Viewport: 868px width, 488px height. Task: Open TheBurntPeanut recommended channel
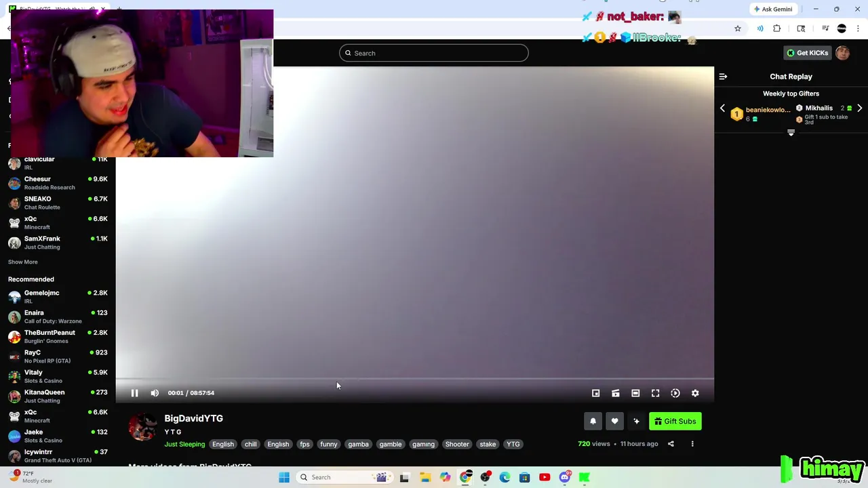pos(58,336)
